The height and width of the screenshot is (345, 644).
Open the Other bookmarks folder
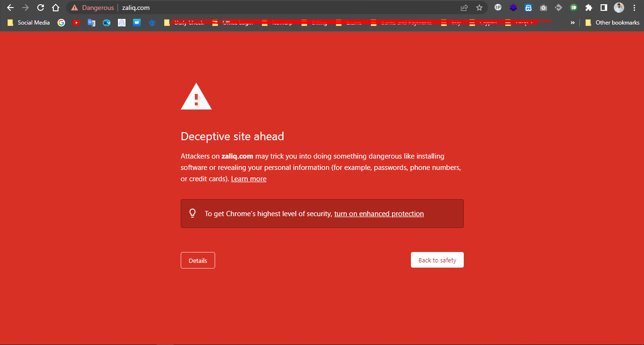click(612, 22)
